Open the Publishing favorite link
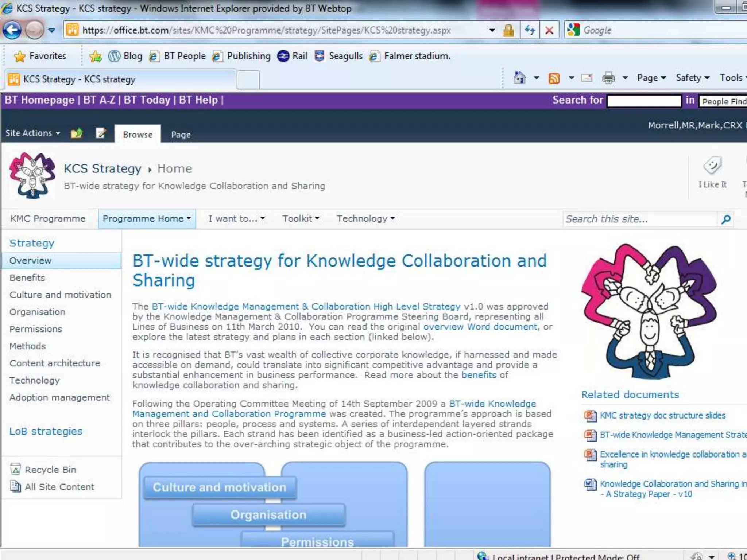Viewport: 747px width, 560px height. coord(241,56)
